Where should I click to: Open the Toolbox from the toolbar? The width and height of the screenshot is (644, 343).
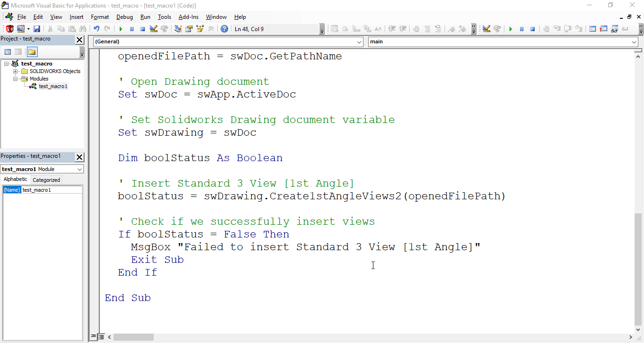click(x=211, y=28)
